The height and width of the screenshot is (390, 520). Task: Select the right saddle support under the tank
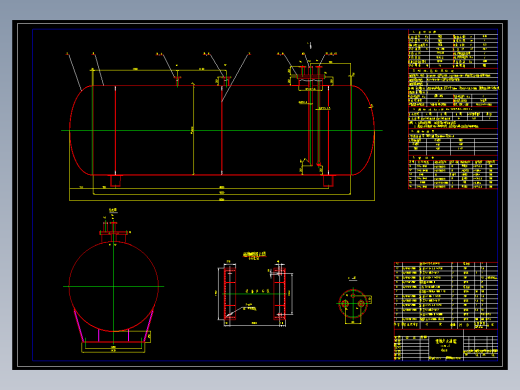tap(328, 180)
